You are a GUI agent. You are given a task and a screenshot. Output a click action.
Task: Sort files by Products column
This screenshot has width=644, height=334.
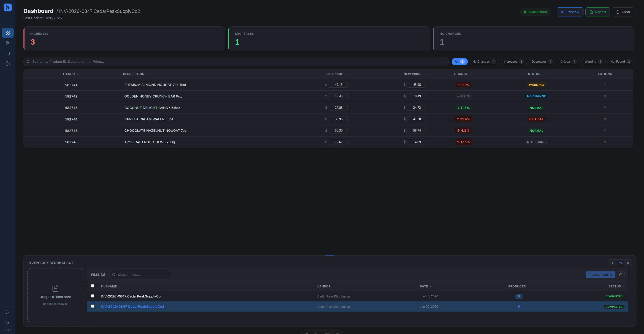coord(519,286)
